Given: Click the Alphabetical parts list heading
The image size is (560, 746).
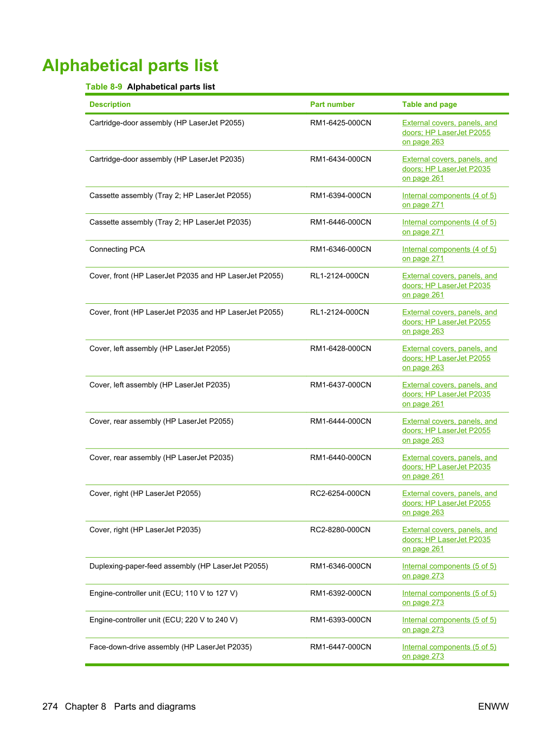Looking at the screenshot, I should [x=130, y=66].
